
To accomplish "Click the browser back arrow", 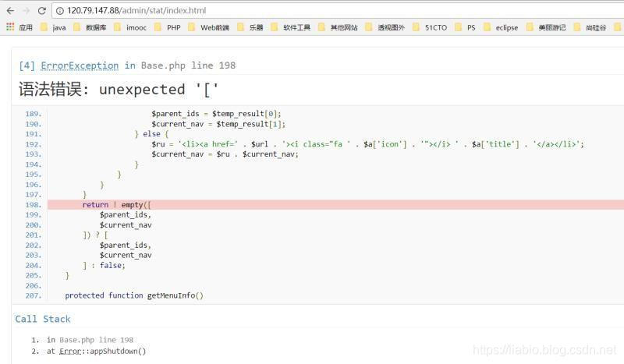I will 10,11.
